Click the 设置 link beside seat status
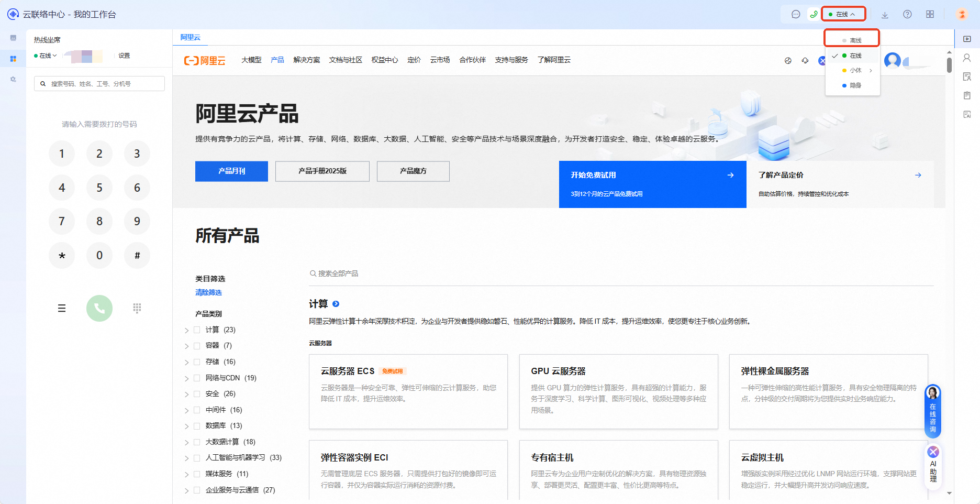The image size is (980, 504). 124,56
